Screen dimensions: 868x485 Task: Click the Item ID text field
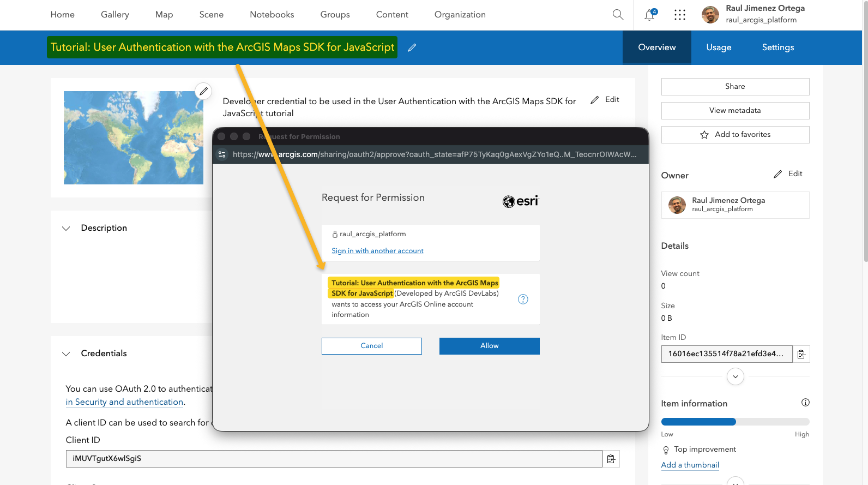click(727, 354)
